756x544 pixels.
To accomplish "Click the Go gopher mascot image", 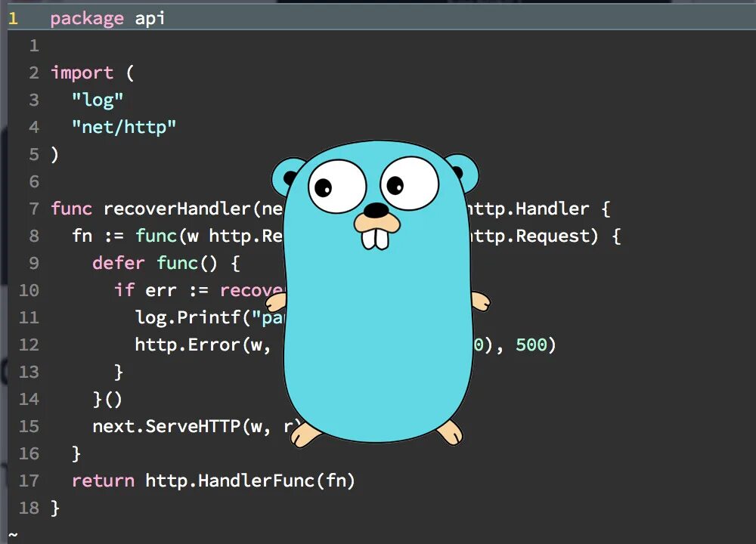I will (x=379, y=294).
